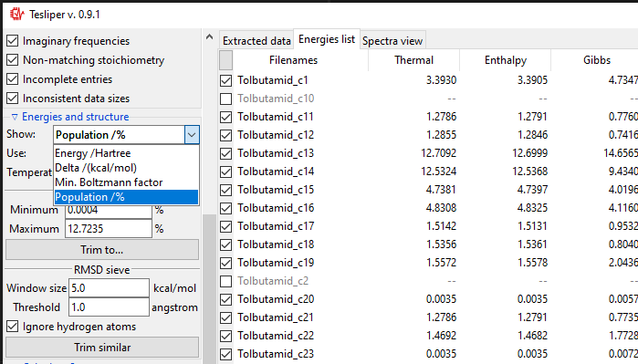
Task: Uncheck Tolbutamid_c23 row checkbox
Action: pyautogui.click(x=225, y=354)
